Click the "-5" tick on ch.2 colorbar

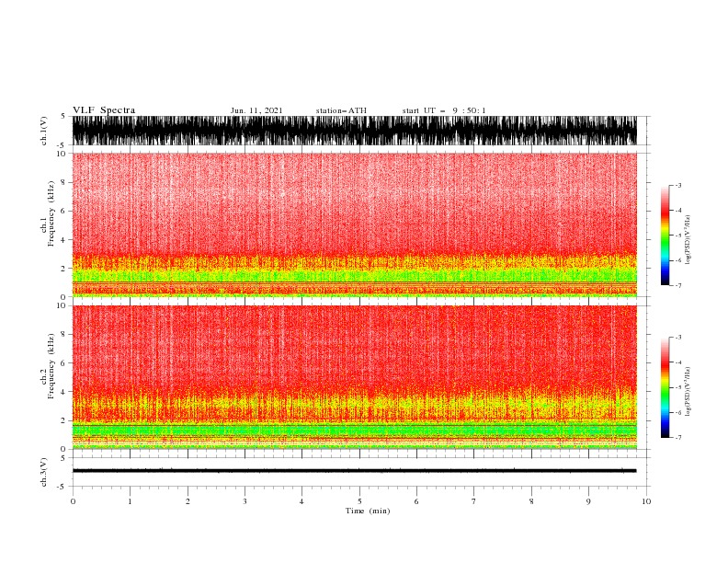tap(677, 387)
